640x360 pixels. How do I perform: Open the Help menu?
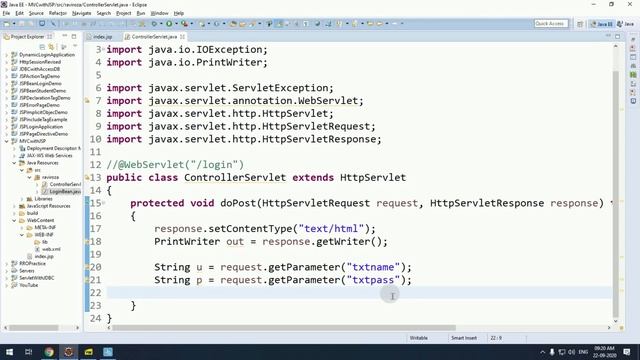179,13
